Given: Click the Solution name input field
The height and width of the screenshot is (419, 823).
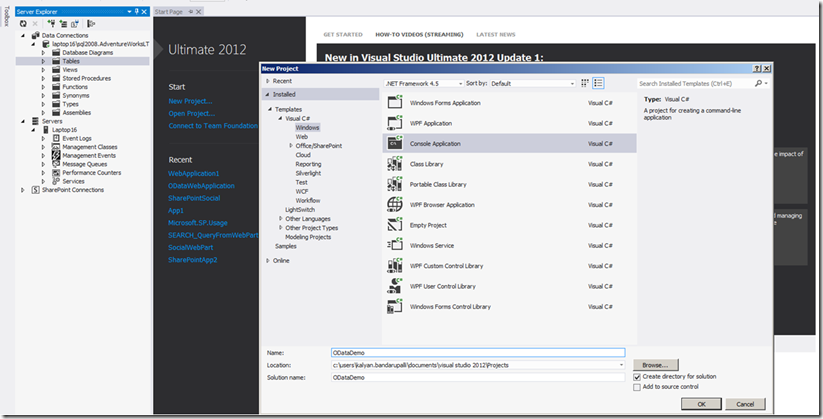Looking at the screenshot, I should pyautogui.click(x=478, y=378).
